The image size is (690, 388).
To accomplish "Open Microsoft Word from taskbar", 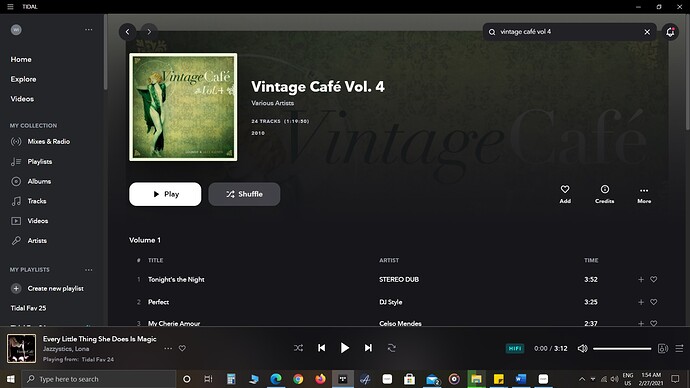I will [521, 379].
